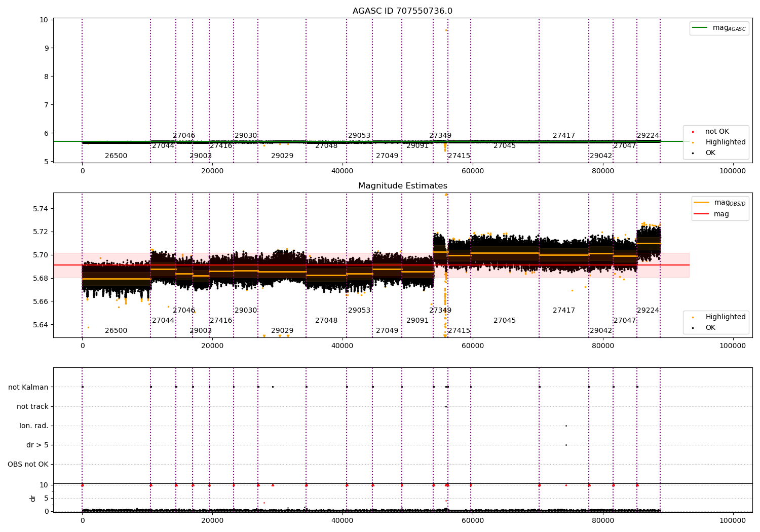
Task: Click the 'OBS not OK' row label
Action: point(28,464)
